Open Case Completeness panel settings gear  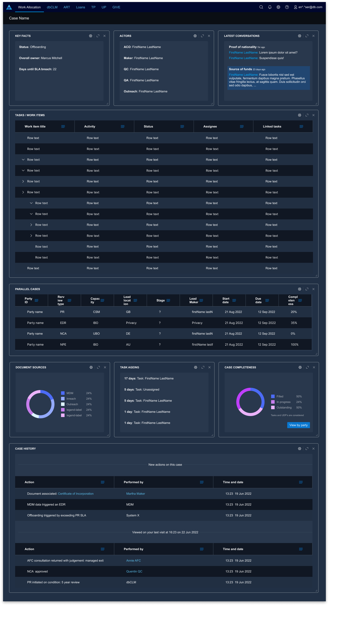click(300, 367)
